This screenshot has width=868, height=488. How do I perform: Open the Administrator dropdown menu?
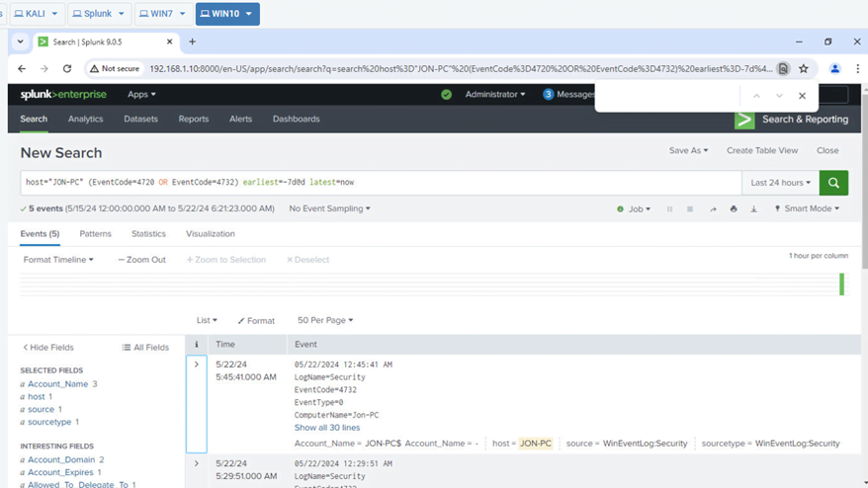tap(495, 95)
